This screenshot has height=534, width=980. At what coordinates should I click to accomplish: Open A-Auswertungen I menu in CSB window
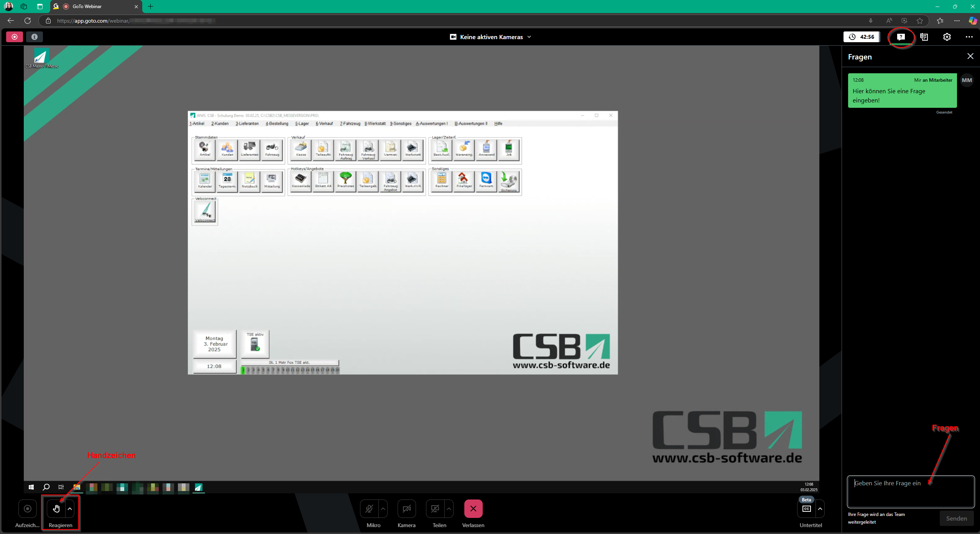(431, 124)
